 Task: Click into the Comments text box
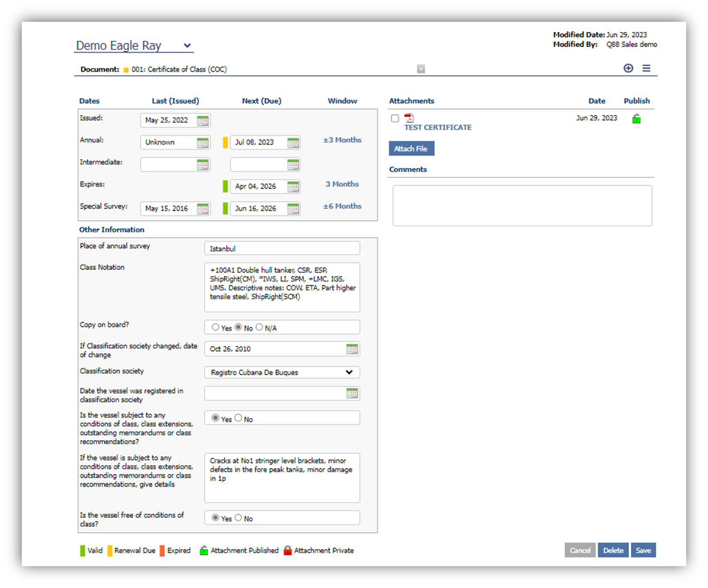pyautogui.click(x=522, y=205)
